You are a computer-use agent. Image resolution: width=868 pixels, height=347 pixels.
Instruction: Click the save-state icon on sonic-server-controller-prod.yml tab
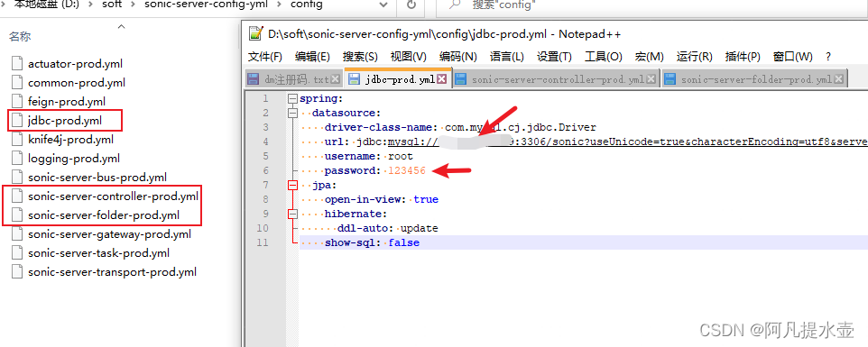coord(460,79)
